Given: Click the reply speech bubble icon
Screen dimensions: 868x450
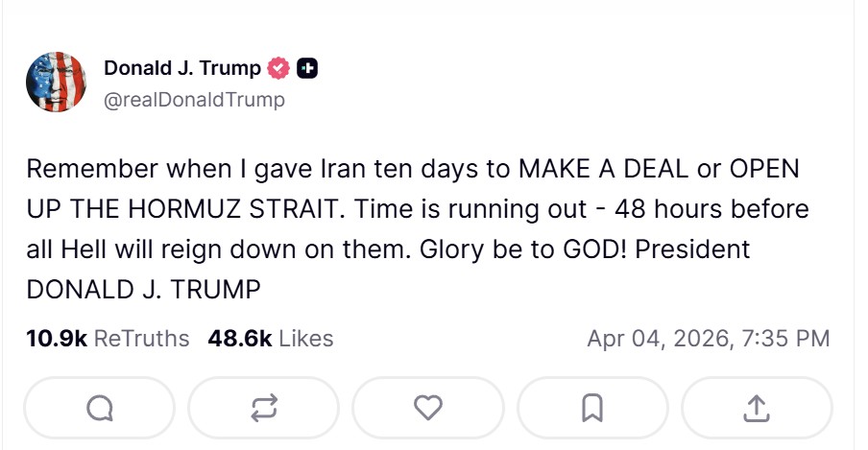Looking at the screenshot, I should [99, 409].
